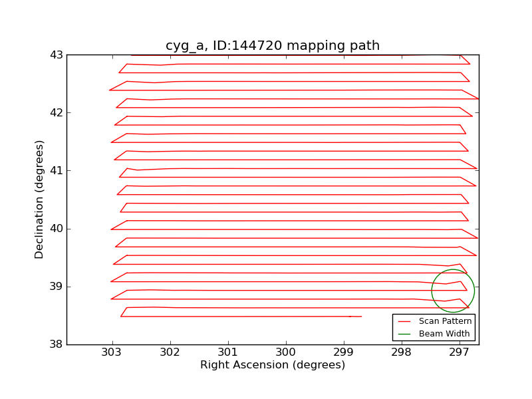Click the red line sample in the legend
The width and height of the screenshot is (532, 399).
(x=404, y=321)
